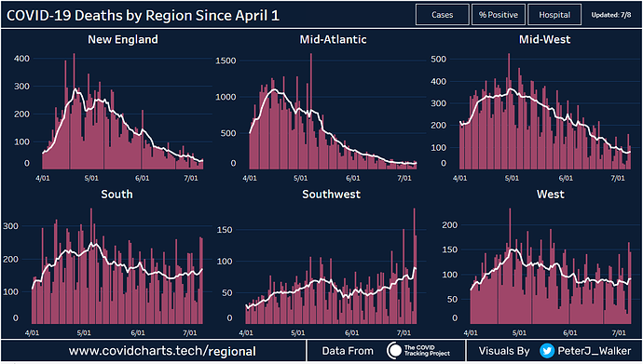643x364 pixels.
Task: Click the Twitter bird icon
Action: coord(547,351)
